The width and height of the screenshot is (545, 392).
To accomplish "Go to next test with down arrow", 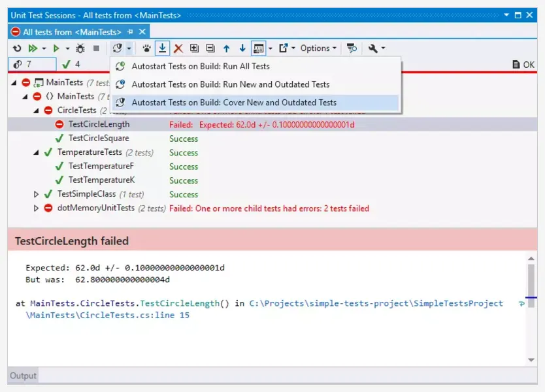I will 242,48.
